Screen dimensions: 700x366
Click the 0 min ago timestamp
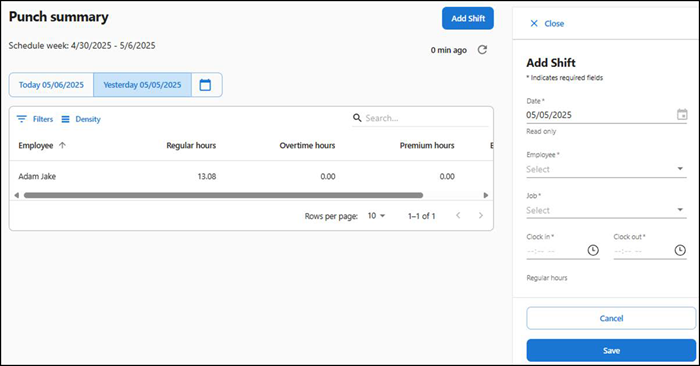click(449, 50)
